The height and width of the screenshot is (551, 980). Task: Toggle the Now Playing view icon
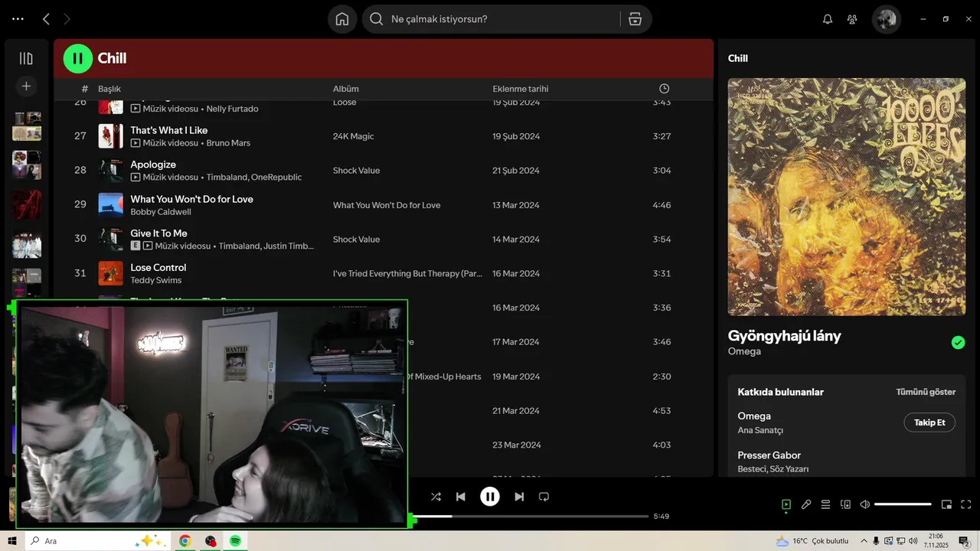786,504
